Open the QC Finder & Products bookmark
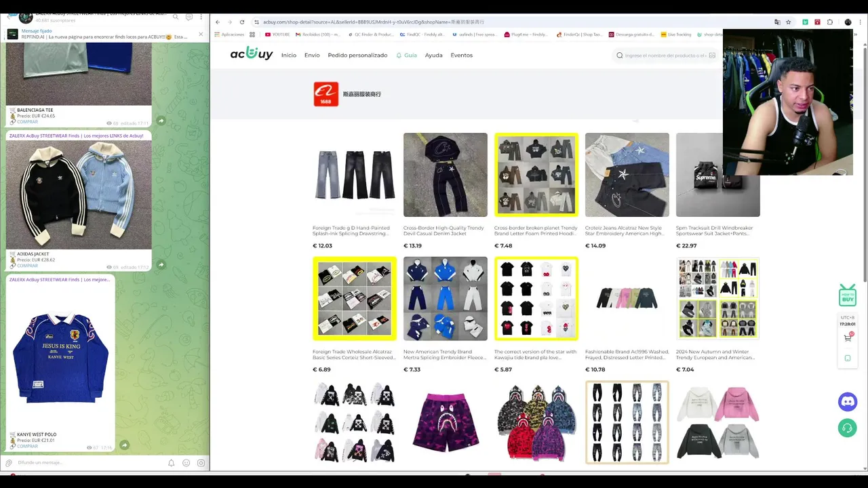The width and height of the screenshot is (868, 488). click(x=370, y=35)
